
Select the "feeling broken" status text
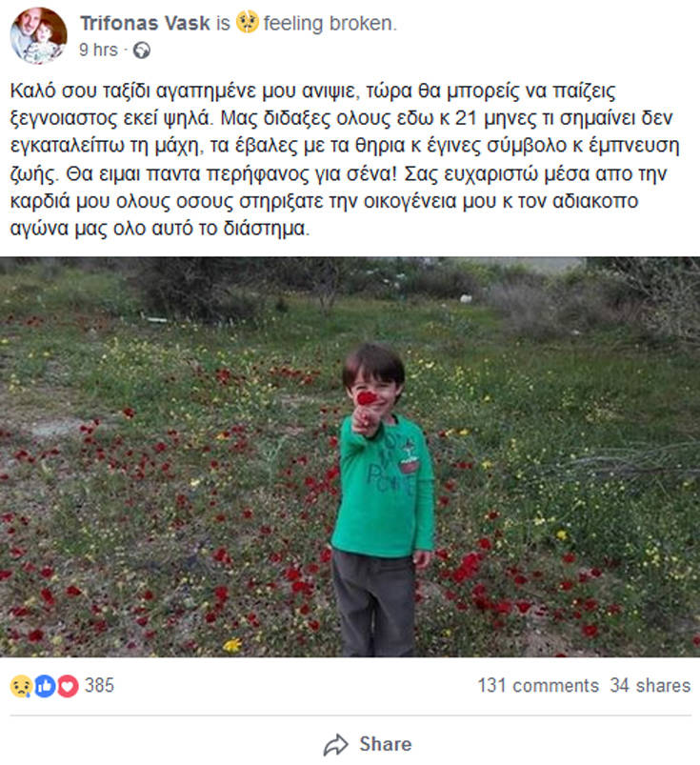pos(330,23)
